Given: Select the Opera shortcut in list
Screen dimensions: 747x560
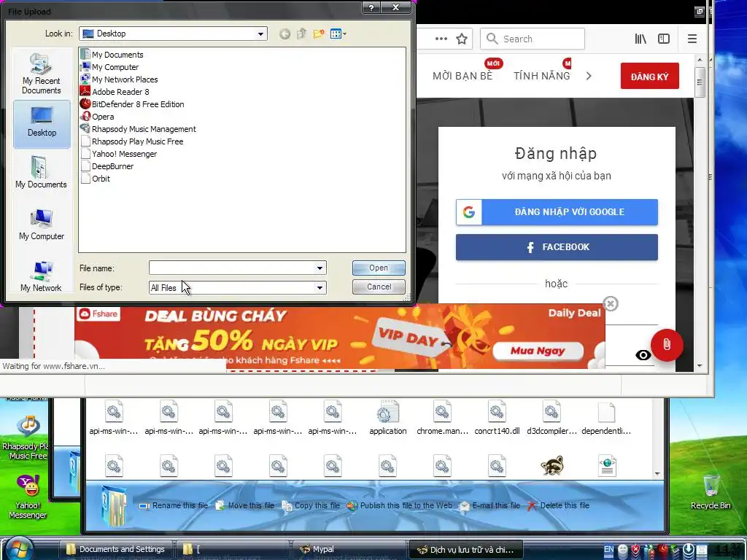Looking at the screenshot, I should 98,117.
